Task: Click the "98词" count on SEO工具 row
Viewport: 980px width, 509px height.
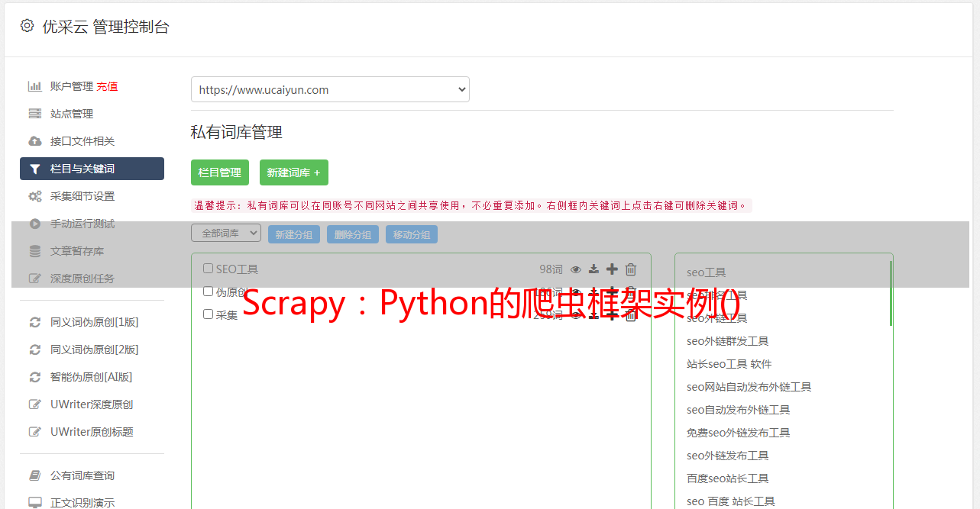Action: [x=551, y=269]
